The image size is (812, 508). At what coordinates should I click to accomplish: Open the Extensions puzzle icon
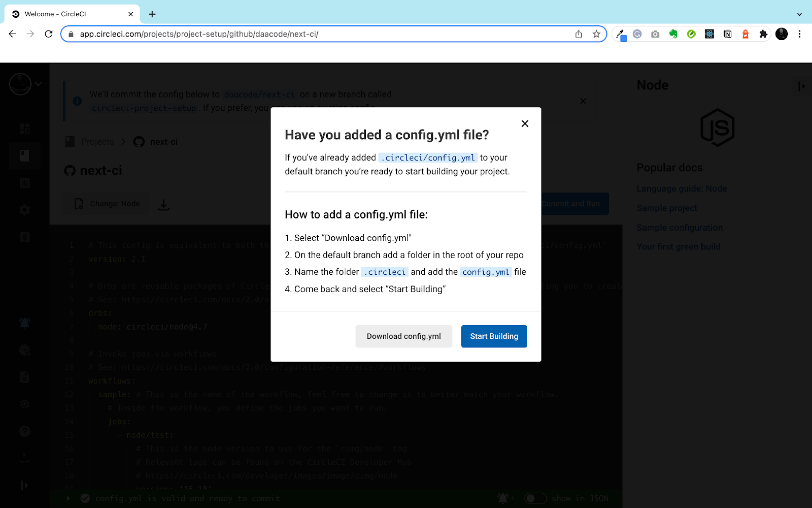[x=763, y=34]
